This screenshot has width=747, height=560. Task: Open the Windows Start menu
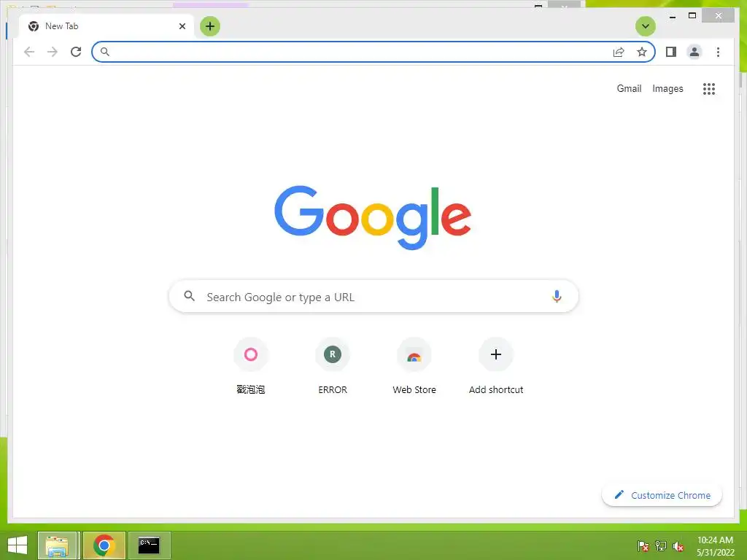(x=18, y=545)
